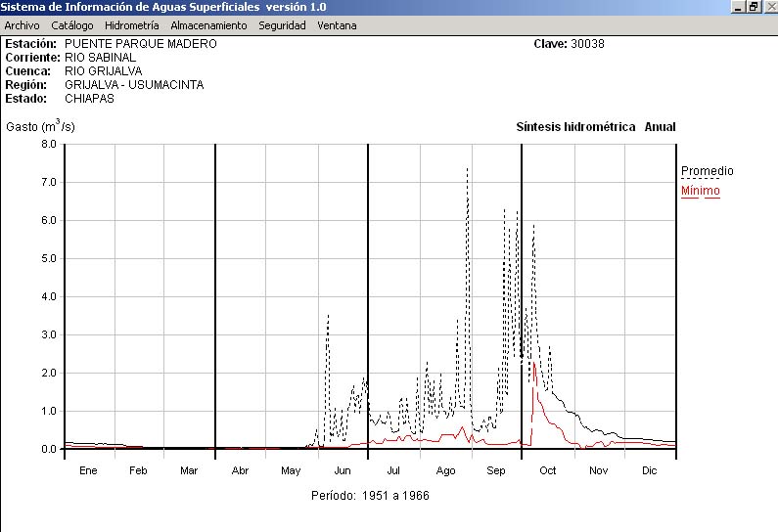778x532 pixels.
Task: Open the Hidrometría menu
Action: [x=131, y=25]
